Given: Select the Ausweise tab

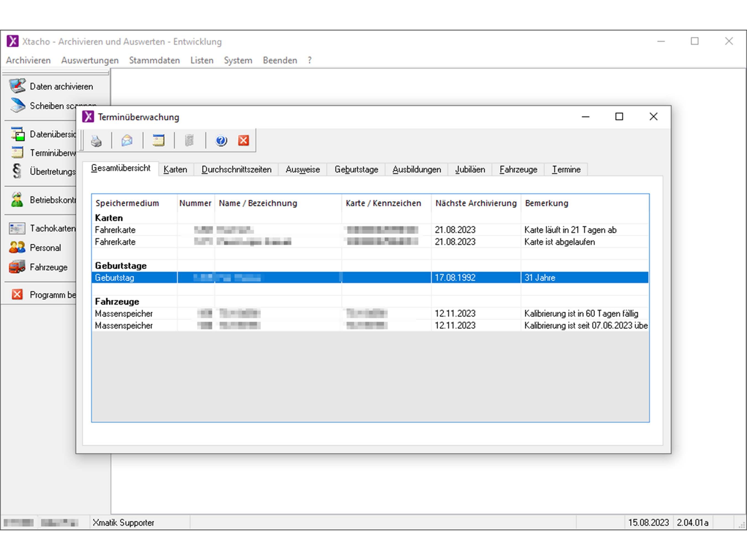Looking at the screenshot, I should [303, 170].
